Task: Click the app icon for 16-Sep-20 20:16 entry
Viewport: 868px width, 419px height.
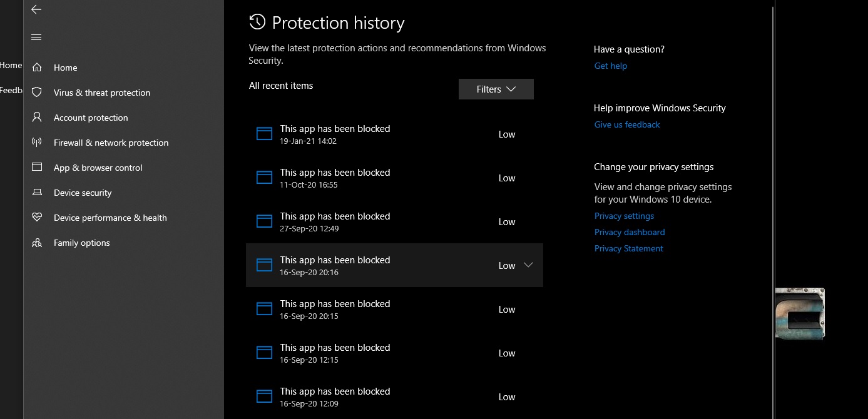Action: click(265, 265)
